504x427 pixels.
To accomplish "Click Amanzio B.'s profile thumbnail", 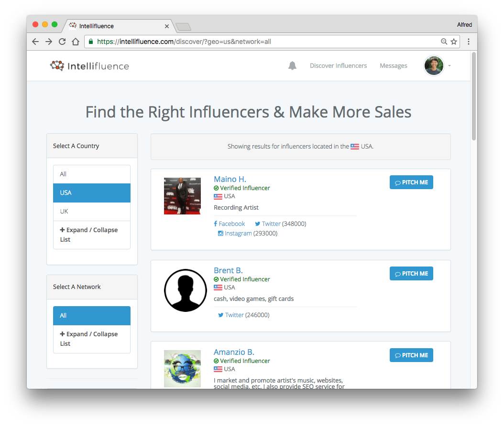I will click(x=182, y=369).
